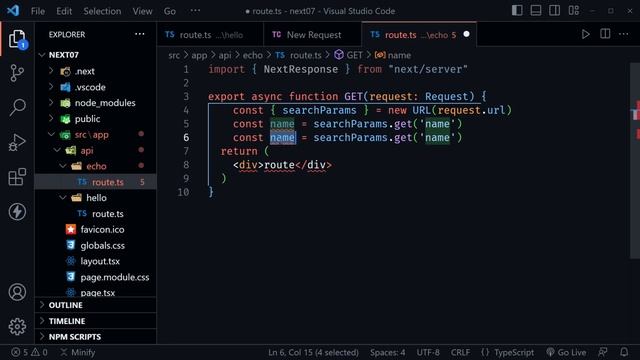
Task: Change indentation via Spaces: 4
Action: (x=387, y=352)
